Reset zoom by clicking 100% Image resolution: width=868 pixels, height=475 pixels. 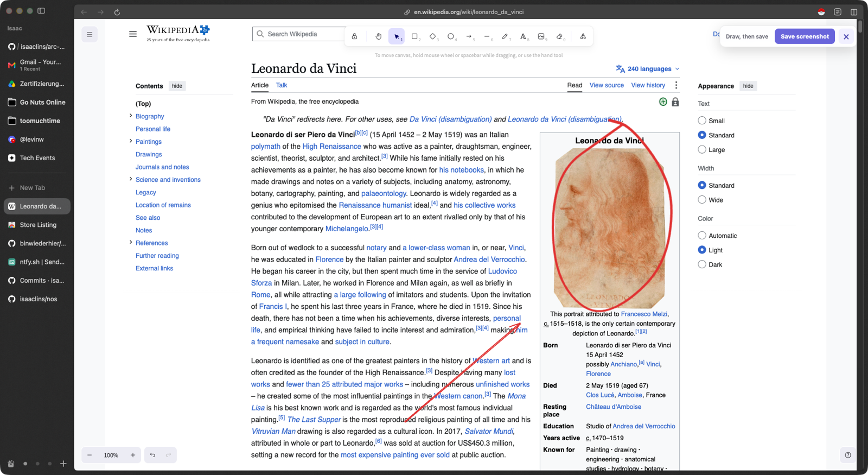click(111, 455)
